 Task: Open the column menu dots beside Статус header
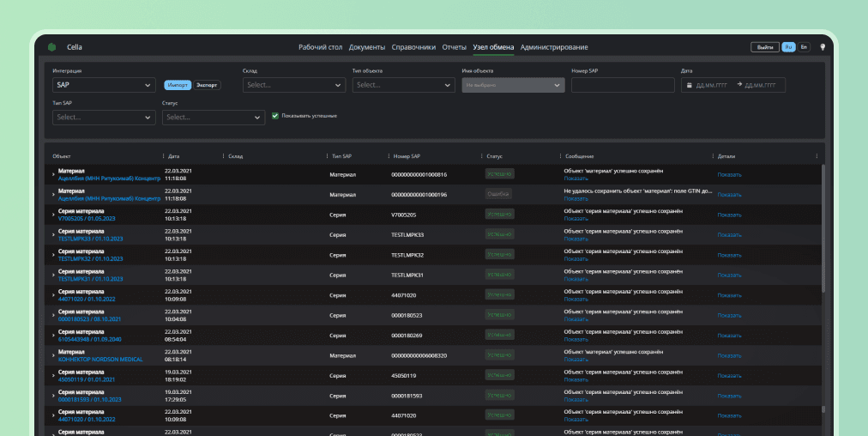[483, 156]
